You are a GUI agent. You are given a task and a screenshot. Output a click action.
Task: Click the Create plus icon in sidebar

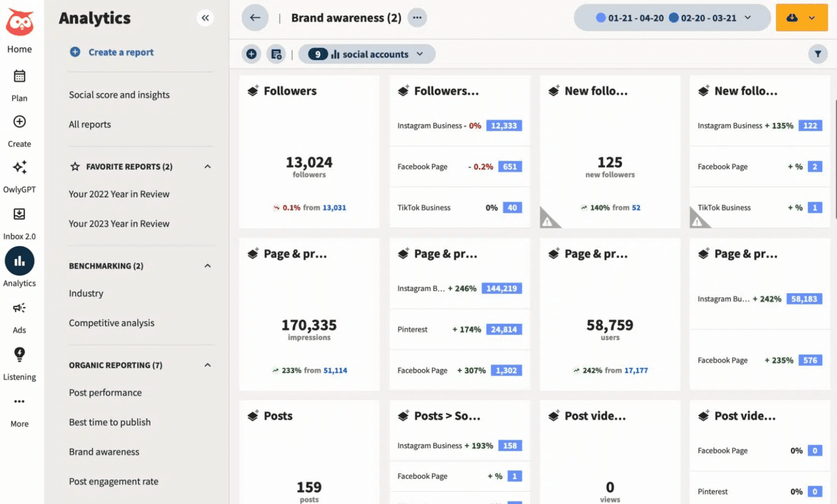20,122
